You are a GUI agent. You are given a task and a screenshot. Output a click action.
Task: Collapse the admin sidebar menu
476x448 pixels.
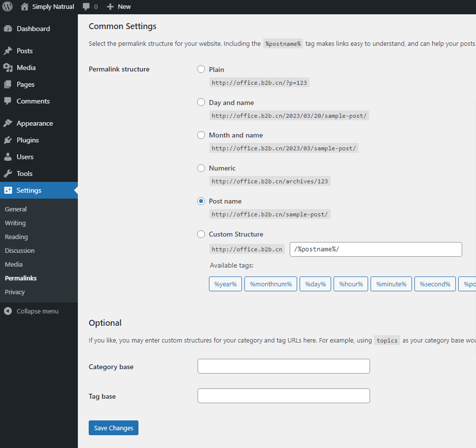click(32, 311)
